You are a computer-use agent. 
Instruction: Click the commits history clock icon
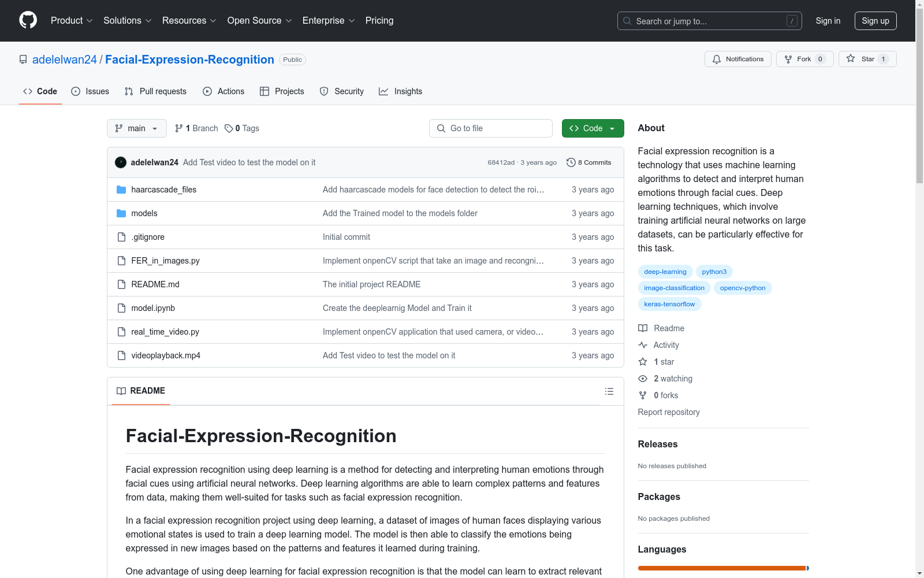(571, 162)
